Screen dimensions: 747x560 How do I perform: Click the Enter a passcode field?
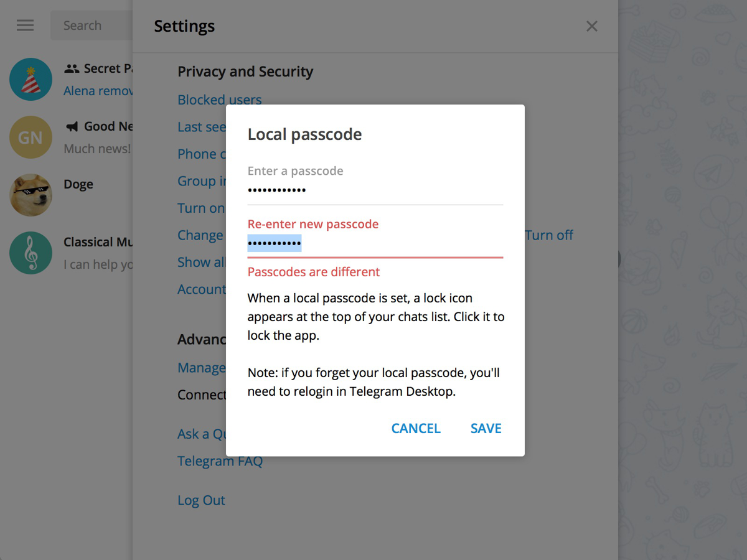(x=375, y=190)
